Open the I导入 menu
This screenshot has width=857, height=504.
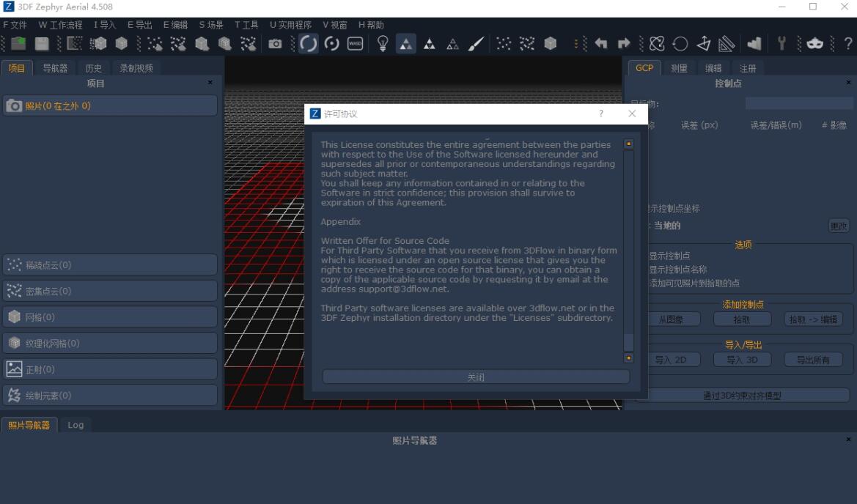[x=104, y=25]
